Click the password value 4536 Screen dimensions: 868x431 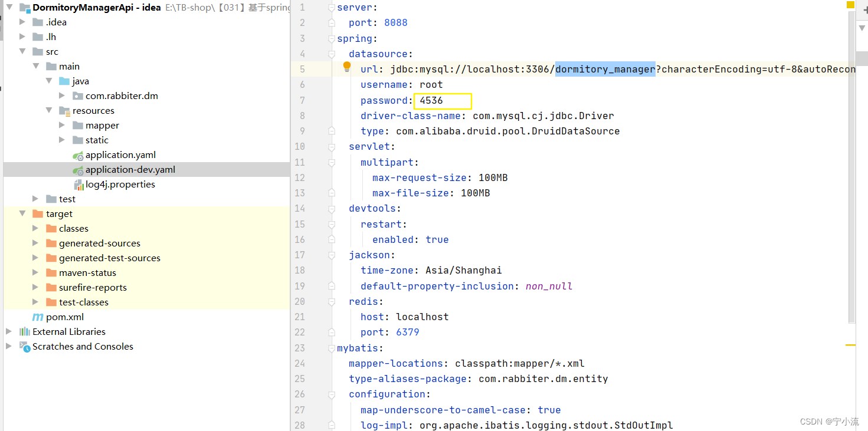pyautogui.click(x=431, y=101)
